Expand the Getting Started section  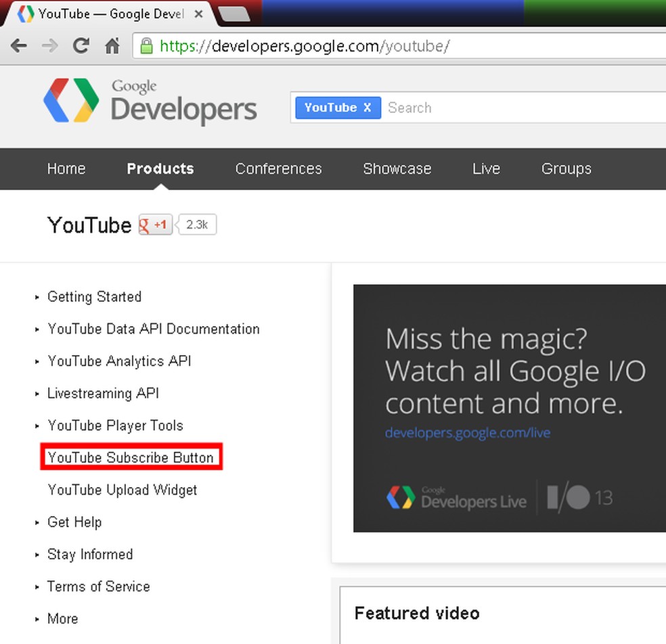click(x=94, y=296)
